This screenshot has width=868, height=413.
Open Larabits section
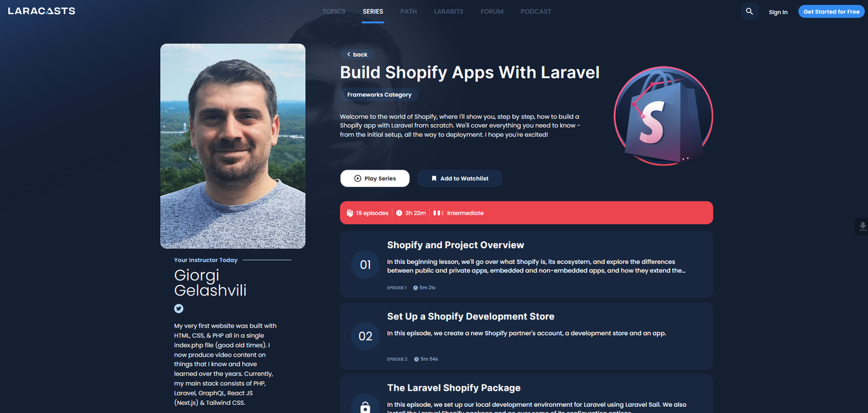[x=449, y=12]
